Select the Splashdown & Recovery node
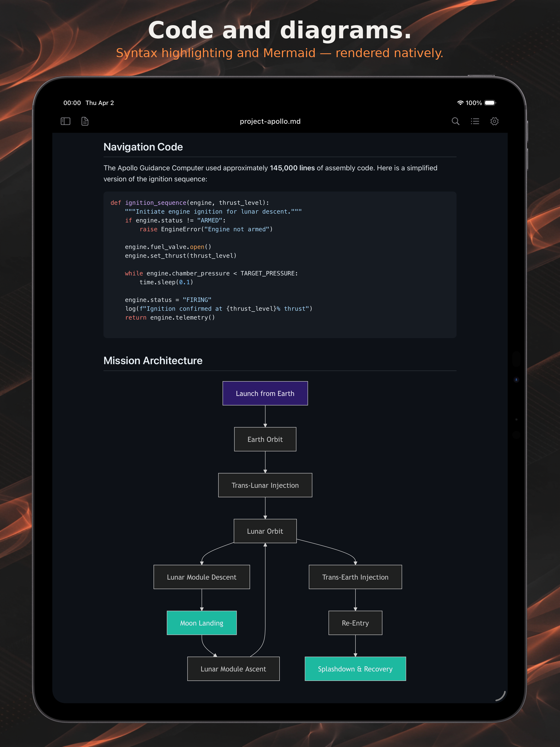560x747 pixels. 355,669
